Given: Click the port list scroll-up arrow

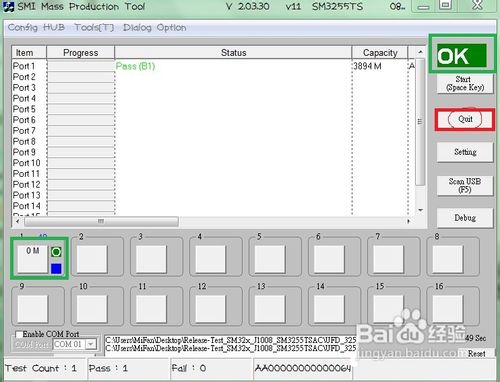Looking at the screenshot, I should pos(420,52).
